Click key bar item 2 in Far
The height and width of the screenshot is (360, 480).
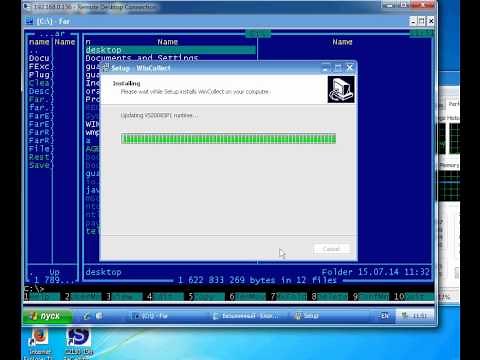click(83, 296)
